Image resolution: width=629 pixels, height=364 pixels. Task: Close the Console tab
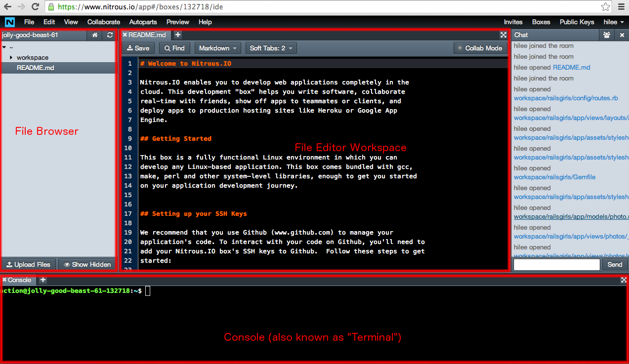(x=4, y=280)
